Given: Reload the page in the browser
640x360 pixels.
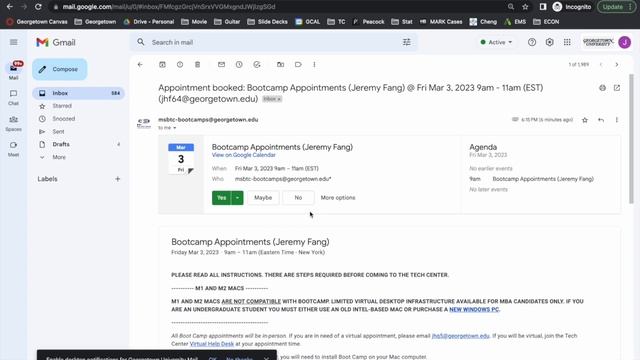Looking at the screenshot, I should (38, 7).
